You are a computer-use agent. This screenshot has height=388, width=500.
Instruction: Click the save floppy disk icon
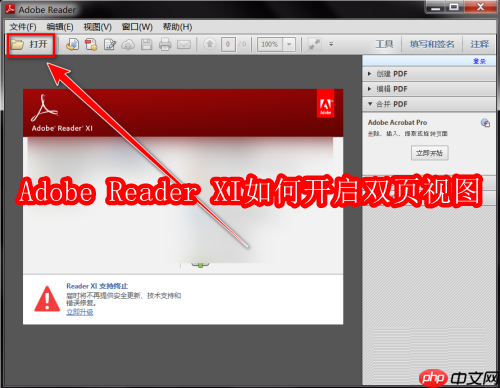click(x=146, y=44)
